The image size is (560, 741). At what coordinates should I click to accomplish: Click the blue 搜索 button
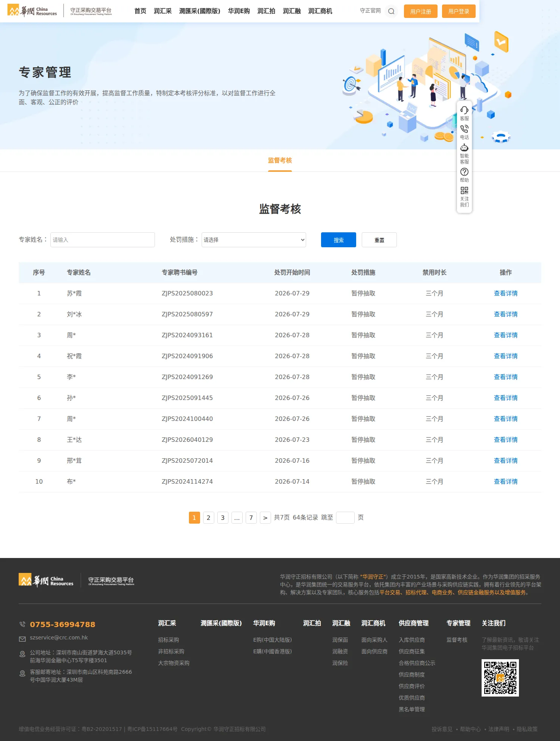[339, 240]
